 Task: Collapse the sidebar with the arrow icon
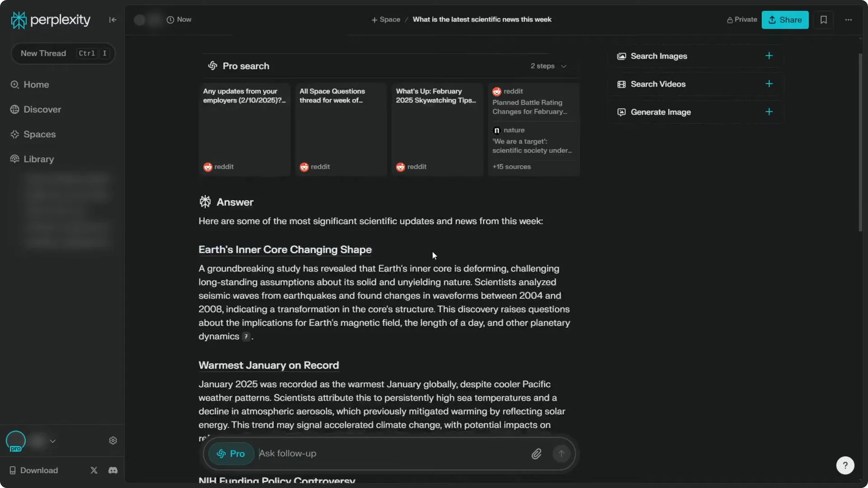[x=112, y=20]
